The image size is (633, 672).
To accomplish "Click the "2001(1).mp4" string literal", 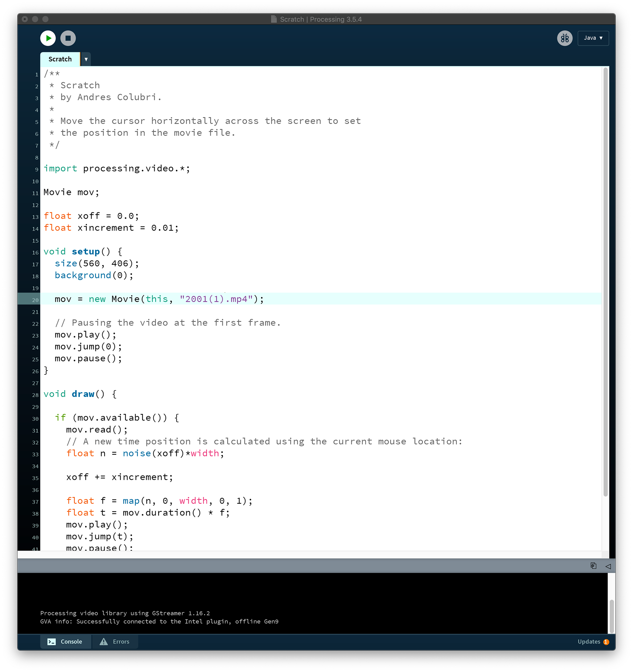I will (x=216, y=299).
